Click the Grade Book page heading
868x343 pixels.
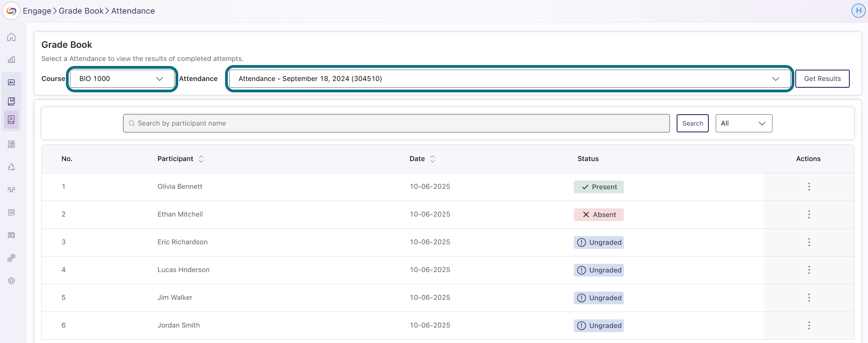(67, 45)
